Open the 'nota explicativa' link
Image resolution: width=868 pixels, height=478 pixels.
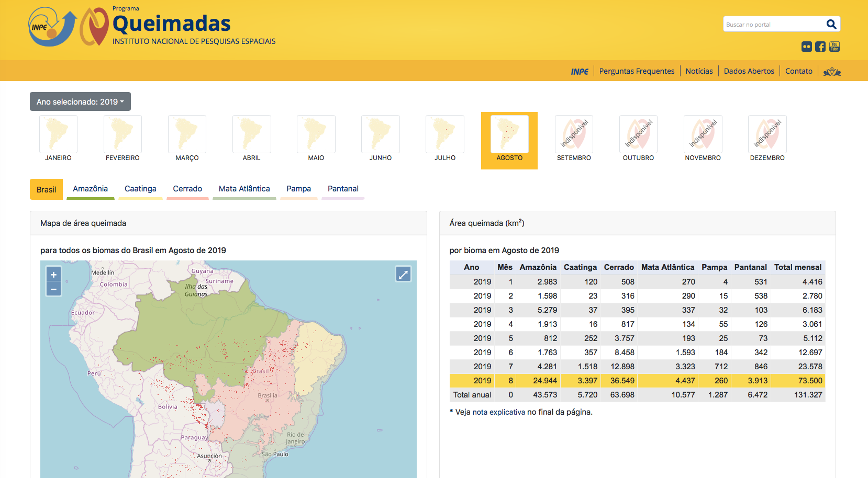click(x=498, y=412)
